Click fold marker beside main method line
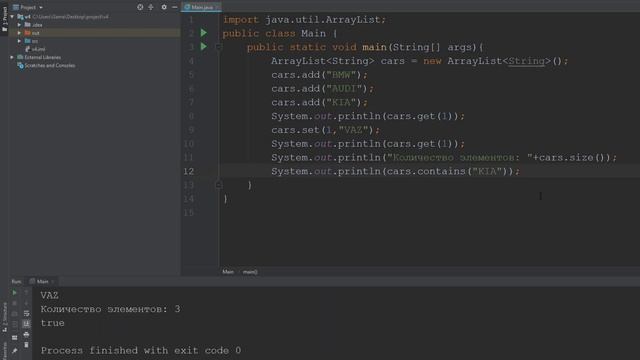The height and width of the screenshot is (360, 640). [x=218, y=47]
